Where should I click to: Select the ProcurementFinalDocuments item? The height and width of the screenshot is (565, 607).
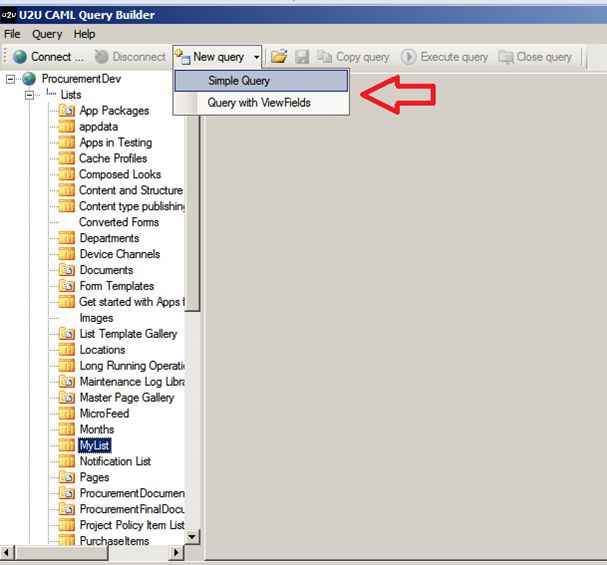tap(132, 509)
